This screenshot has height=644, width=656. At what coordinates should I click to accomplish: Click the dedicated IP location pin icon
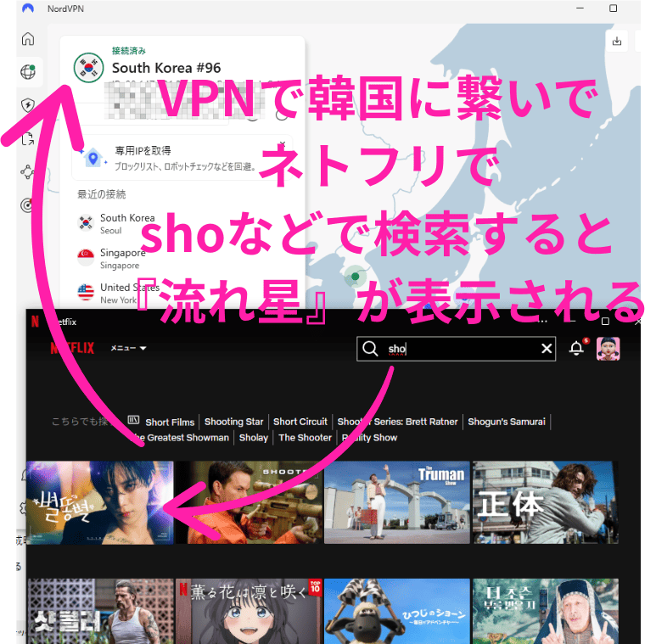click(x=93, y=158)
